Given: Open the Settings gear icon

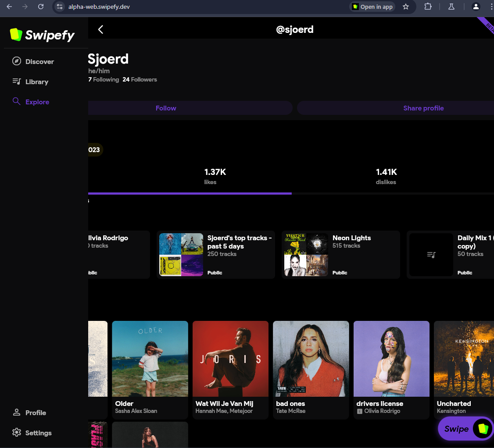Looking at the screenshot, I should click(17, 433).
